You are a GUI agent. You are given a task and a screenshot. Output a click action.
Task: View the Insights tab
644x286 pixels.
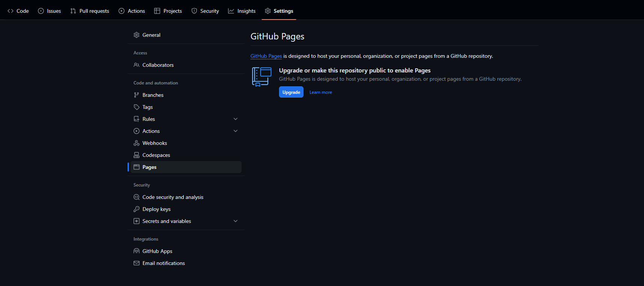pyautogui.click(x=242, y=11)
